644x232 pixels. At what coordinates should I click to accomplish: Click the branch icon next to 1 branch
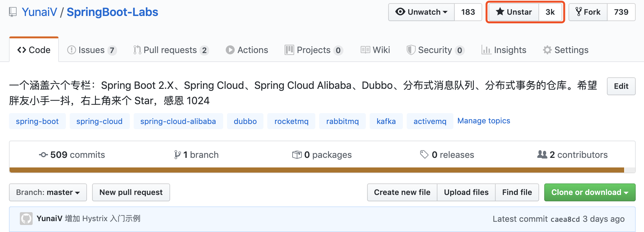click(177, 155)
